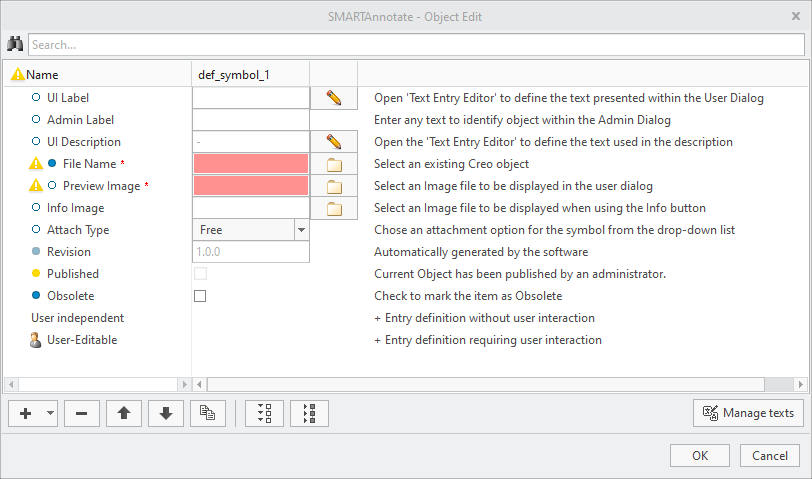Click the copy/duplicate toolbar button
The height and width of the screenshot is (479, 812).
pyautogui.click(x=208, y=413)
